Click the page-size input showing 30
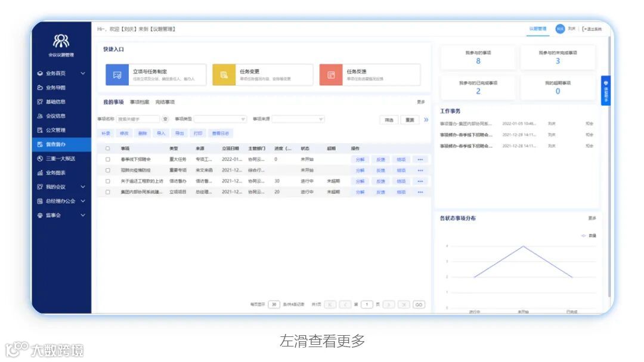Screen dimensions: 644x362 274,305
